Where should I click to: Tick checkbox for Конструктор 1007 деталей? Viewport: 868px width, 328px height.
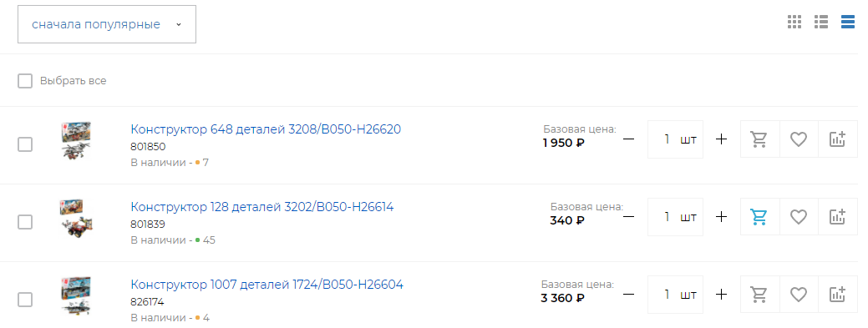pyautogui.click(x=25, y=300)
